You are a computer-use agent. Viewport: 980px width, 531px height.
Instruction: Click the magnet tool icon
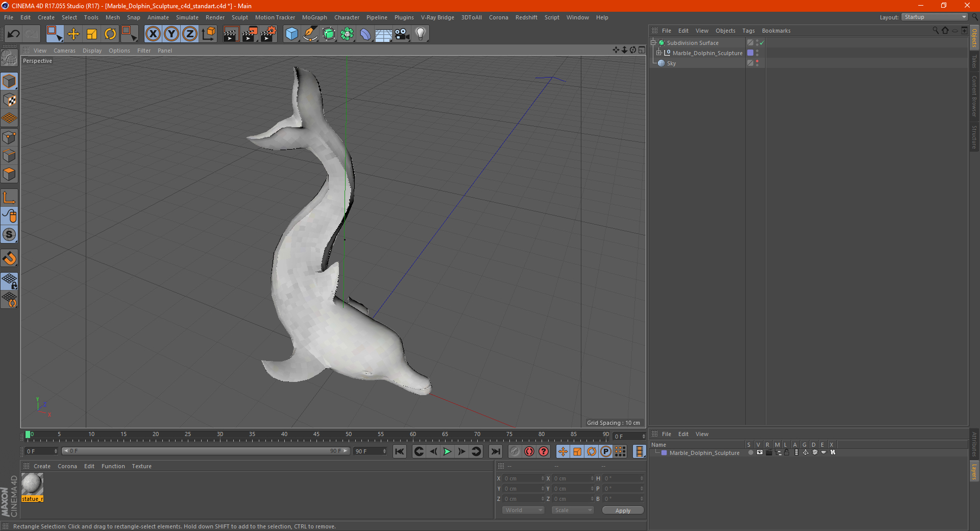(x=10, y=258)
